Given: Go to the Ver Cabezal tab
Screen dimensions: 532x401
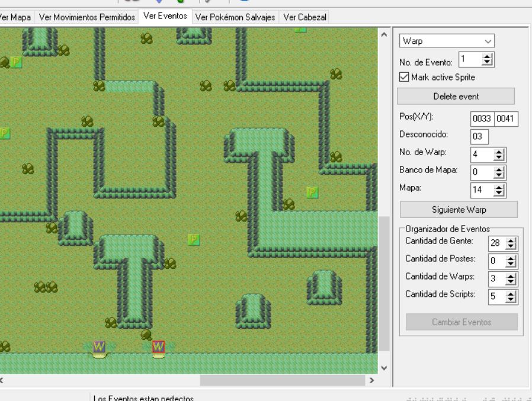Looking at the screenshot, I should [x=305, y=17].
